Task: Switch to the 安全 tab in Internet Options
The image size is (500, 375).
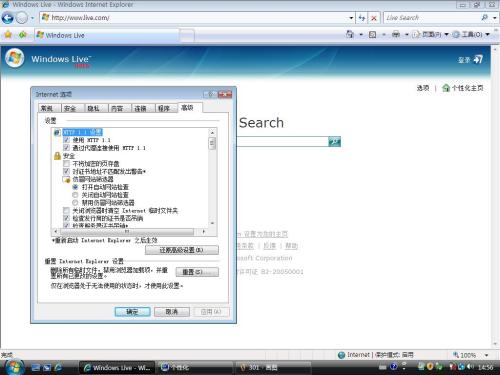Action: (70, 108)
